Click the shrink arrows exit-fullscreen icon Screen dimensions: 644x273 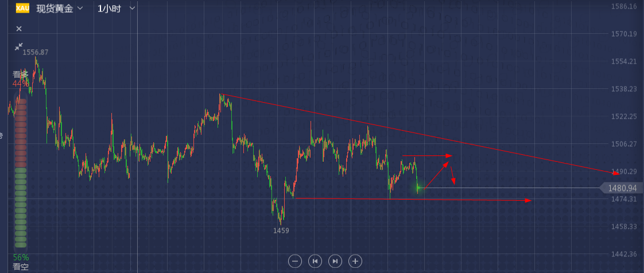19,46
